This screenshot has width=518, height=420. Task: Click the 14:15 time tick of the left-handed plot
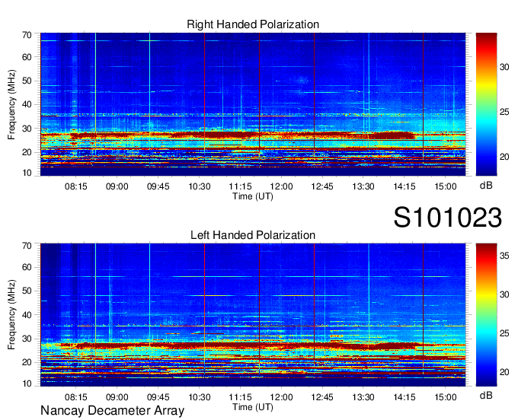click(x=404, y=397)
